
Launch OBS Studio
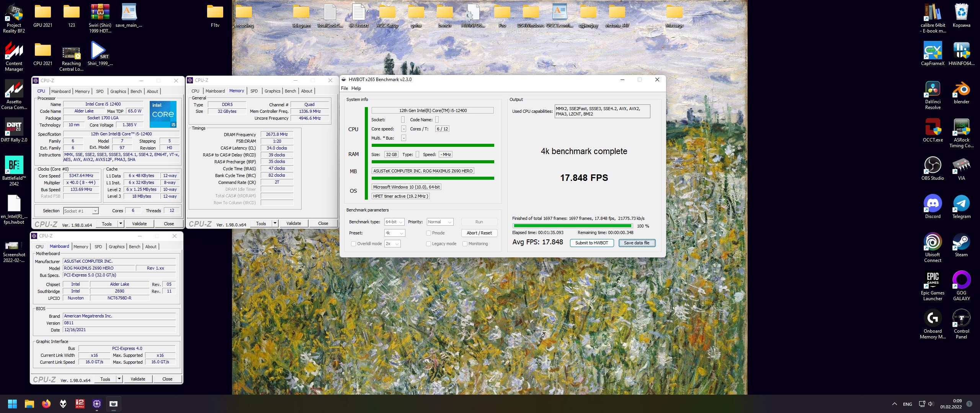coord(933,169)
